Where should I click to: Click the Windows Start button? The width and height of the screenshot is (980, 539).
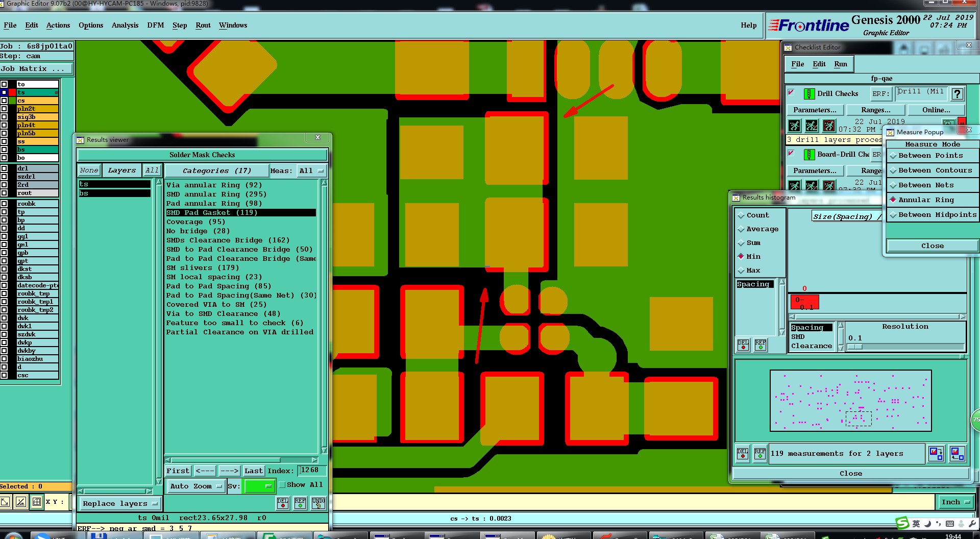coord(14,536)
